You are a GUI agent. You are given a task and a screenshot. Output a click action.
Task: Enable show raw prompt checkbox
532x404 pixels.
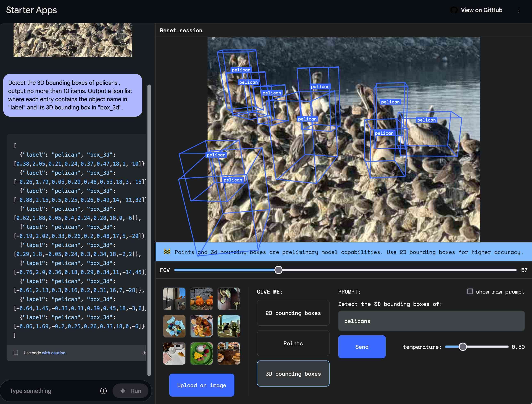470,292
